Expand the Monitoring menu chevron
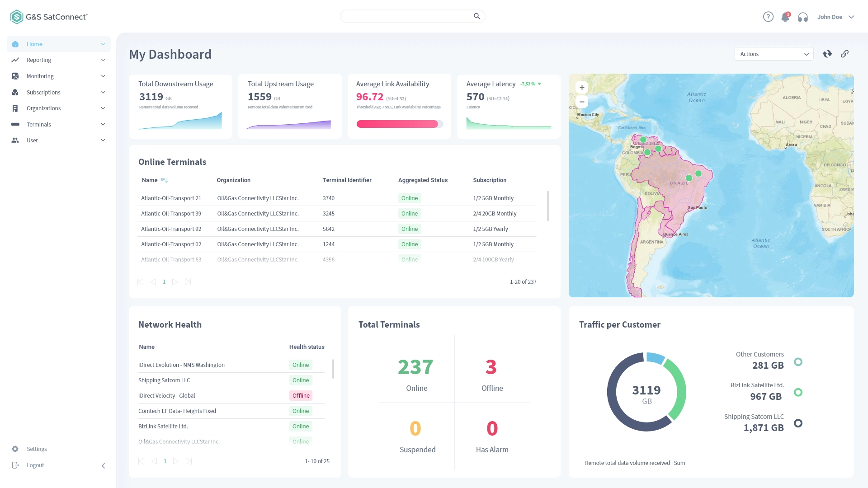This screenshot has height=488, width=868. (103, 76)
